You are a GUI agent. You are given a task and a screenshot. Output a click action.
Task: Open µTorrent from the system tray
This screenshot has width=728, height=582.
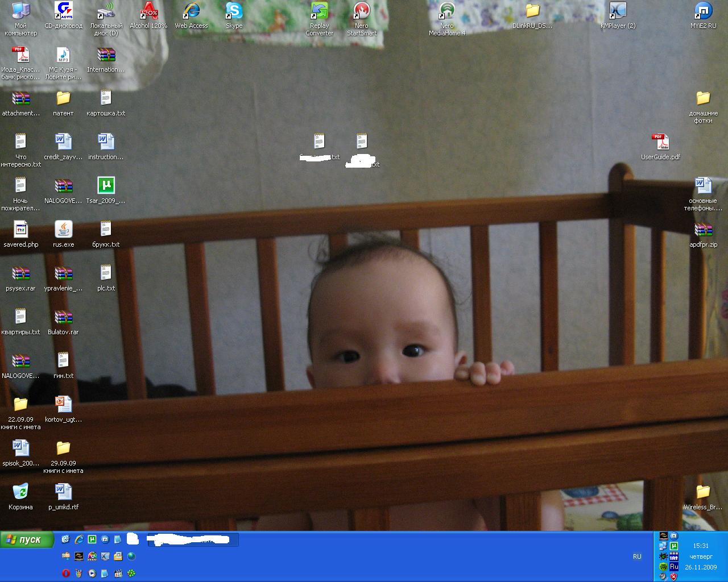[x=674, y=545]
